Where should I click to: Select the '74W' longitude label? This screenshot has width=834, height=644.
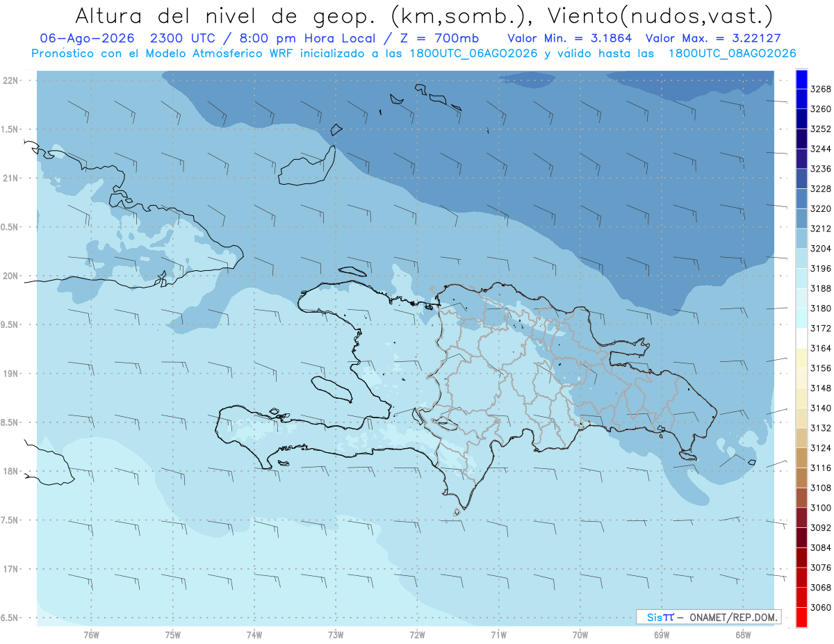[254, 634]
